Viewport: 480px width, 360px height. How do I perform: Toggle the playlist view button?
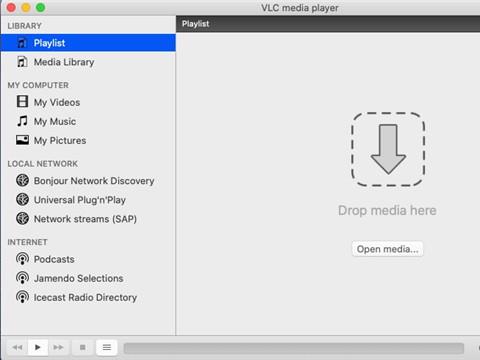pos(107,347)
